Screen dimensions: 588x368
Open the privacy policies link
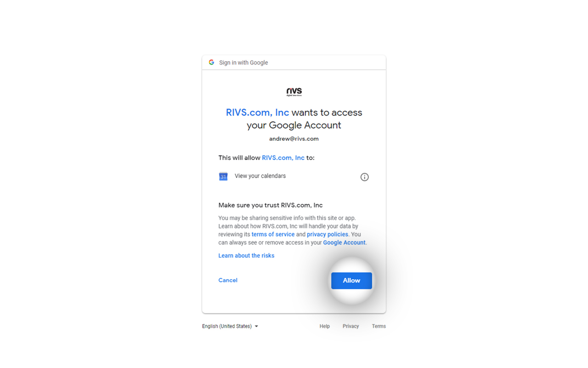tap(328, 235)
